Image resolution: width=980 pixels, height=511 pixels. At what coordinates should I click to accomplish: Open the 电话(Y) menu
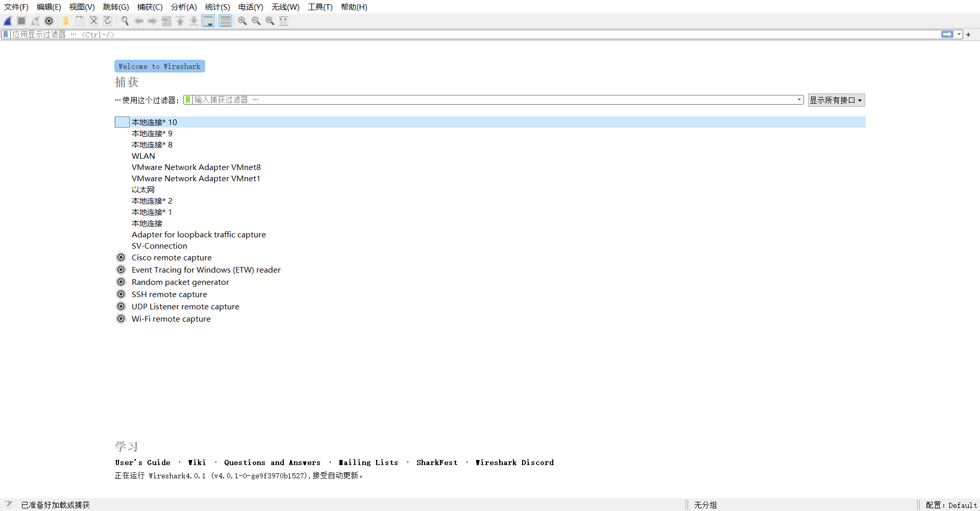point(251,7)
